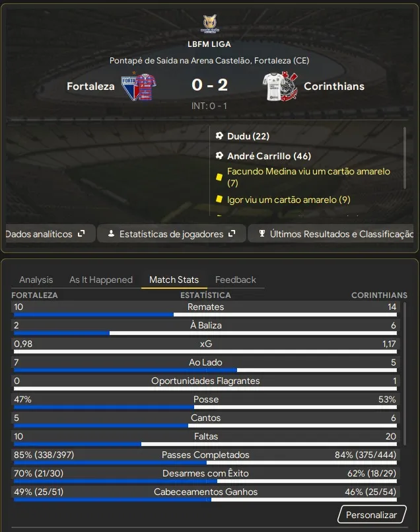The width and height of the screenshot is (420, 532).
Task: Click the LBFM Liga trophy logo
Action: 209,24
